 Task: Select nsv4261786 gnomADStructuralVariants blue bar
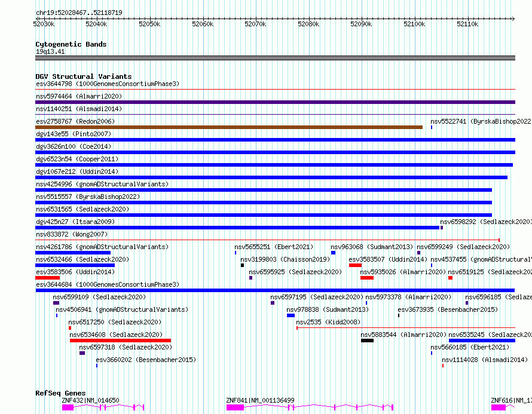[x=73, y=253]
